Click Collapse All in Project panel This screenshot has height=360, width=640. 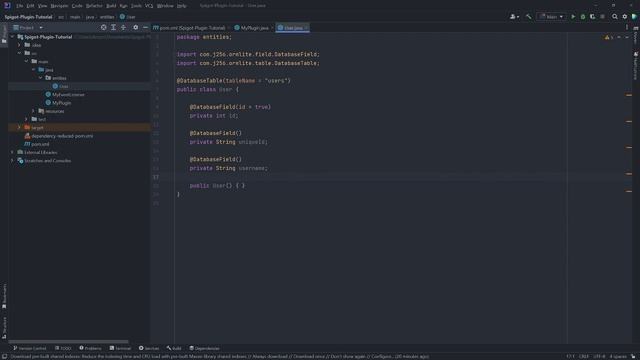click(123, 27)
